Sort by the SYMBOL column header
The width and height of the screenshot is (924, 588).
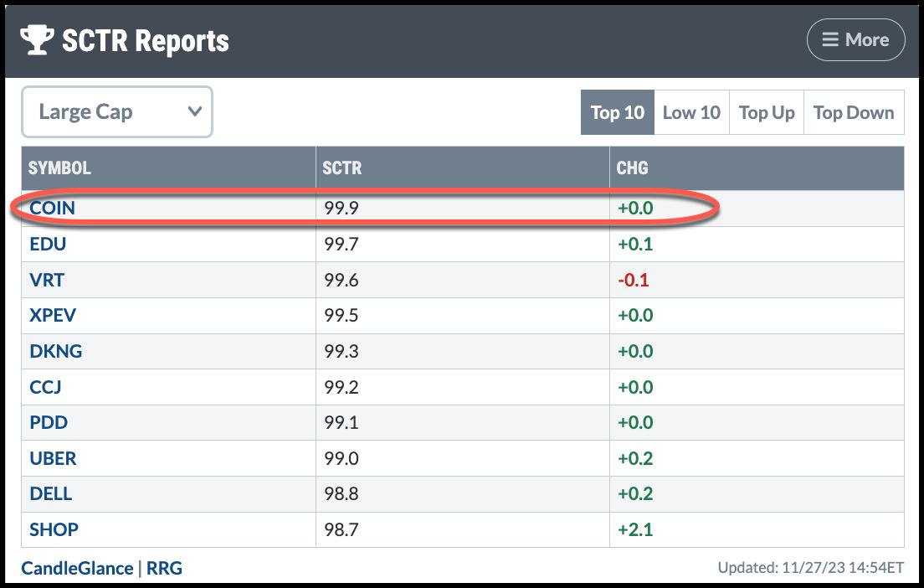[x=59, y=168]
